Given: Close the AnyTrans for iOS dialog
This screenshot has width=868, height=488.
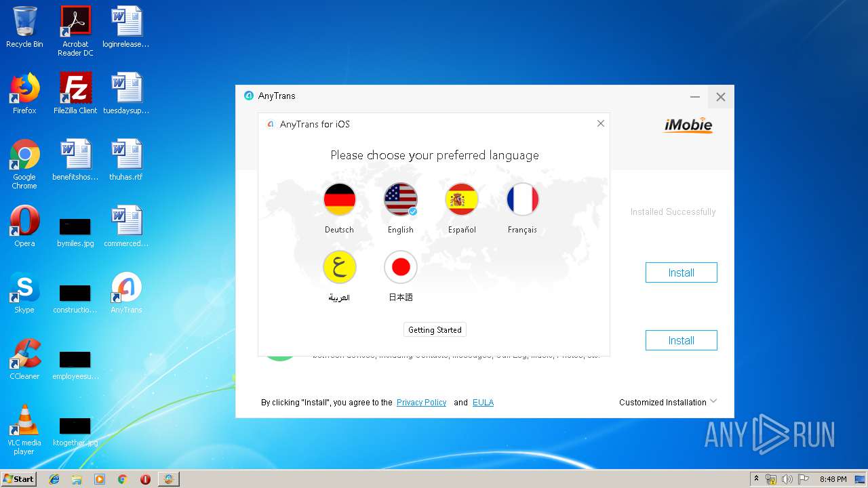Looking at the screenshot, I should tap(600, 123).
